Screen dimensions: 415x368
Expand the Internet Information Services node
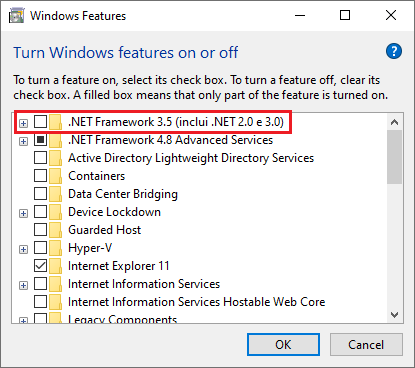coord(23,285)
